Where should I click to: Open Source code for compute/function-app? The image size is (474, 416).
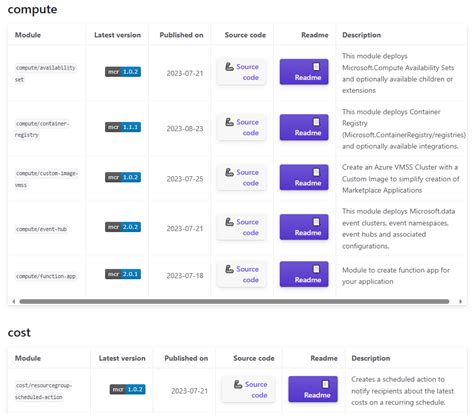pos(242,274)
